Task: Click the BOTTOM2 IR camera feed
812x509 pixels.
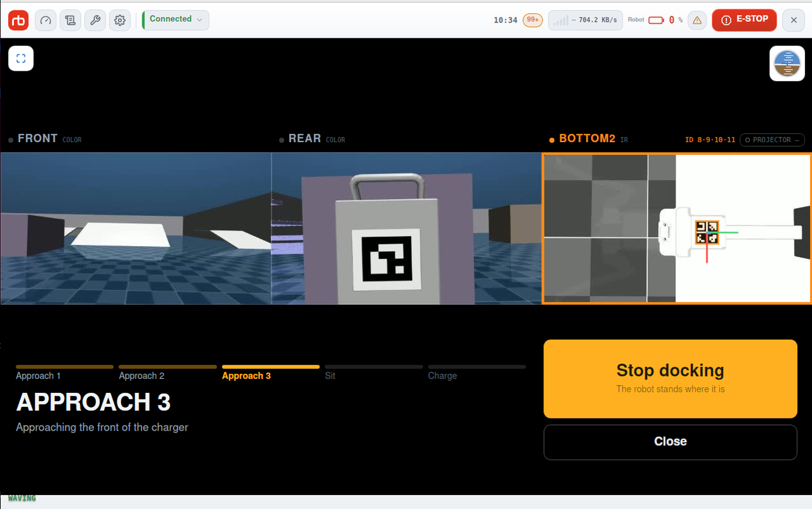Action: [x=677, y=228]
